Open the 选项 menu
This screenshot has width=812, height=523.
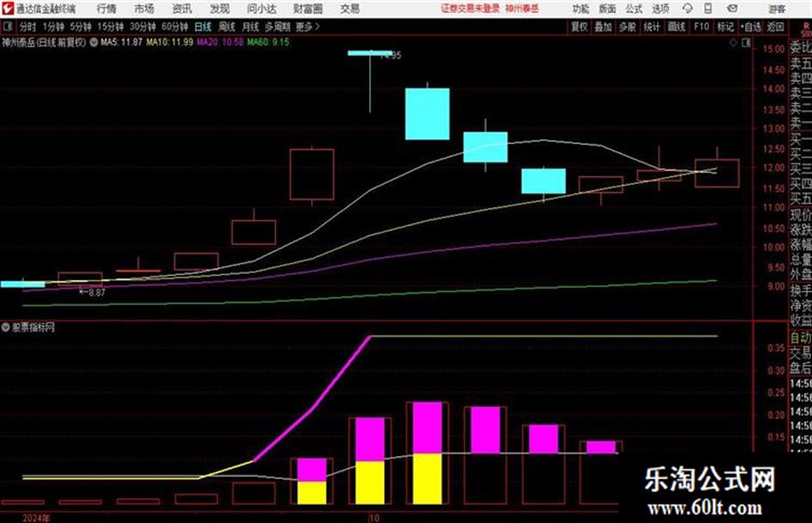660,9
